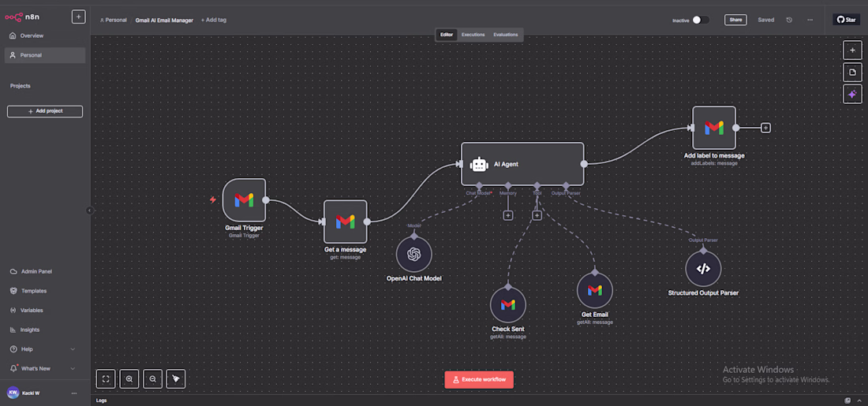
Task: Click the GitHub Star button
Action: pos(847,20)
